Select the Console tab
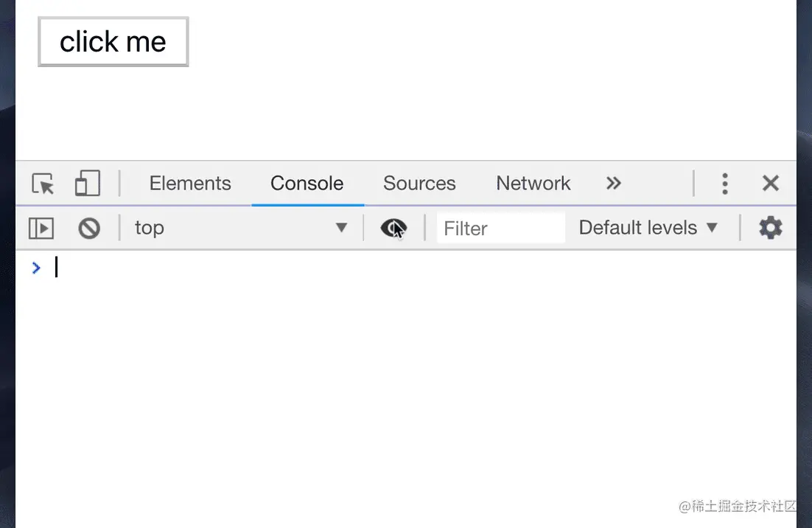The height and width of the screenshot is (528, 812). [x=307, y=184]
